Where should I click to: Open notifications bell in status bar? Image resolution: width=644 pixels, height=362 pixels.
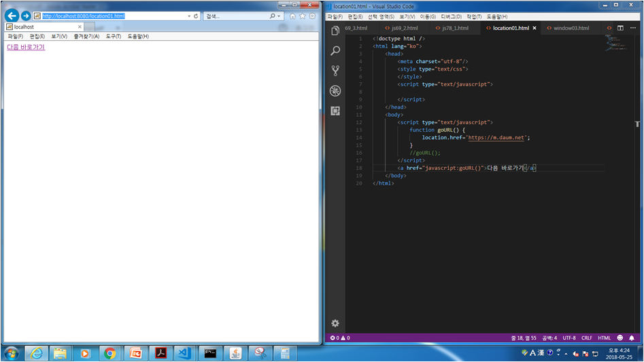(632, 338)
